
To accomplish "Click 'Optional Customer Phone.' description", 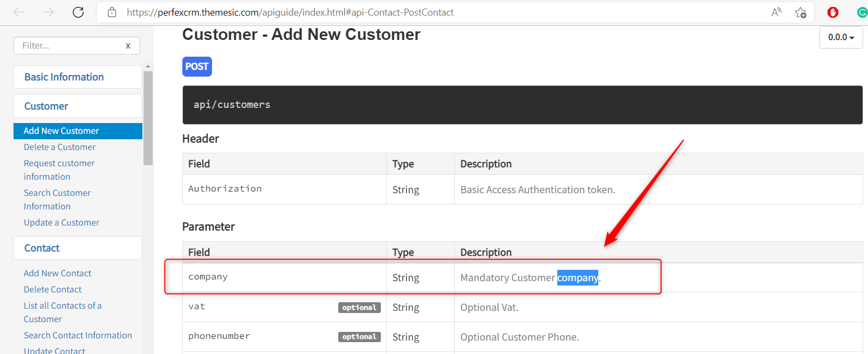I will 520,337.
